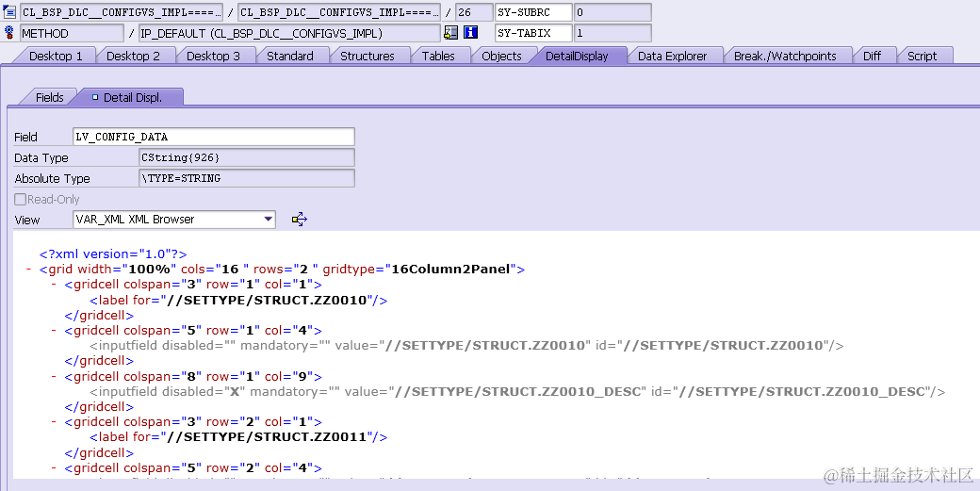Open the Diff tab
Screen dimensions: 980x491
tap(872, 56)
